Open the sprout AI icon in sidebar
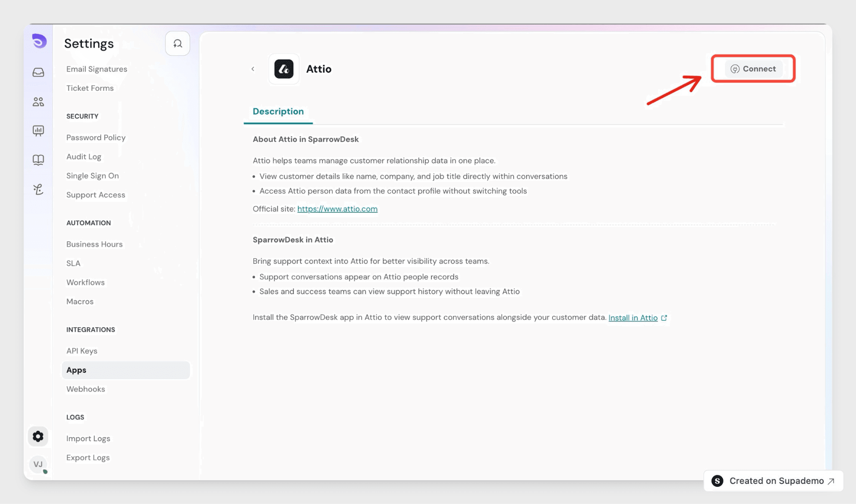This screenshot has height=504, width=856. tap(38, 189)
